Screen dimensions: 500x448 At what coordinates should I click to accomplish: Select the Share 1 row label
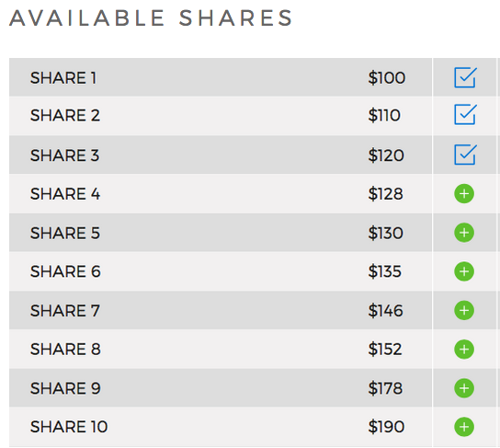click(63, 78)
